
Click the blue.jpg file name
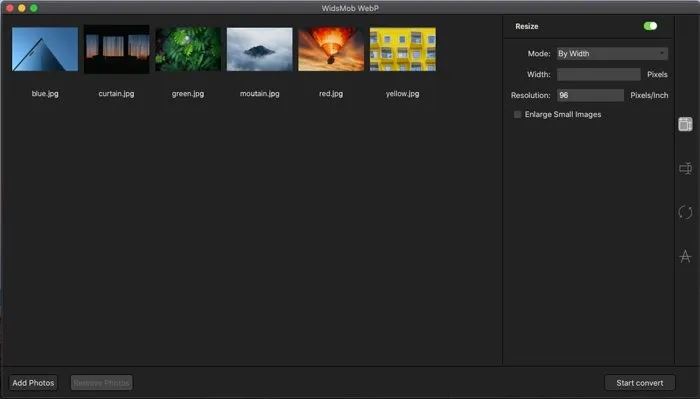pyautogui.click(x=45, y=93)
